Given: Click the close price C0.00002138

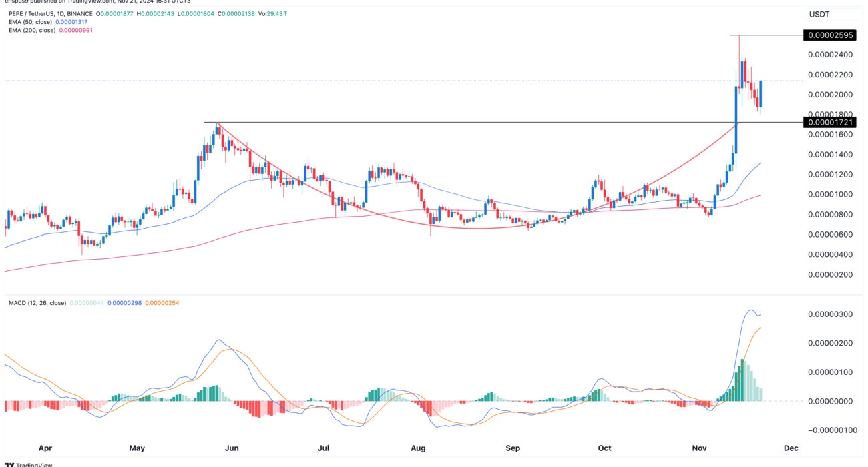Looking at the screenshot, I should click(x=236, y=13).
